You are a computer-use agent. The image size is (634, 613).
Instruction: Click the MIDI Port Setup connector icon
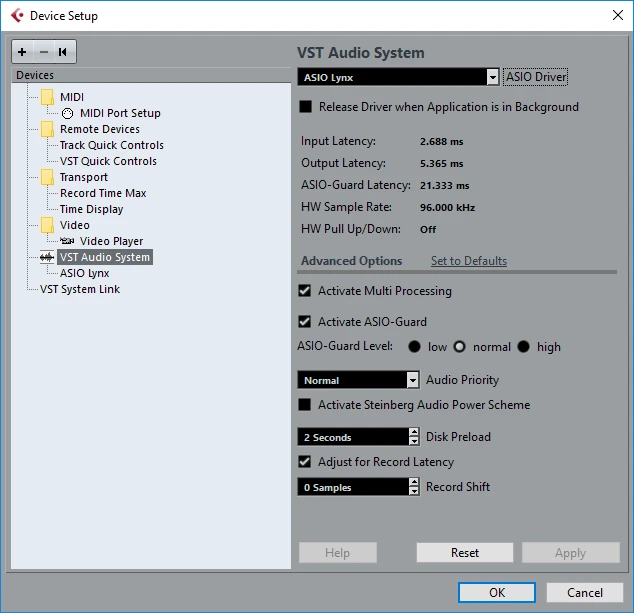[68, 114]
